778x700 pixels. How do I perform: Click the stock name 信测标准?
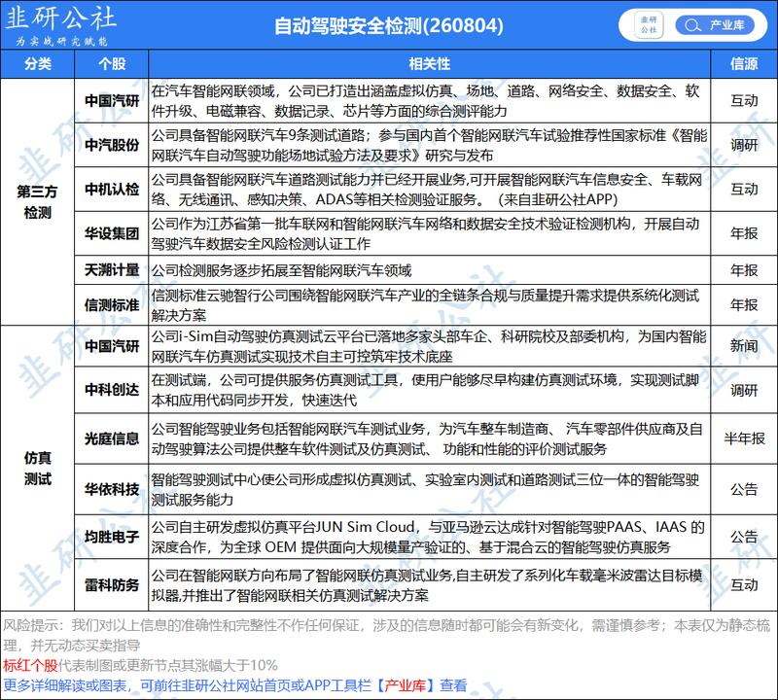(x=112, y=304)
